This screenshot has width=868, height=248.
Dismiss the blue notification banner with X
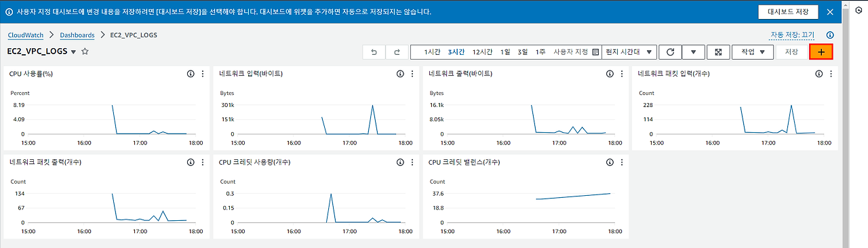pyautogui.click(x=830, y=12)
